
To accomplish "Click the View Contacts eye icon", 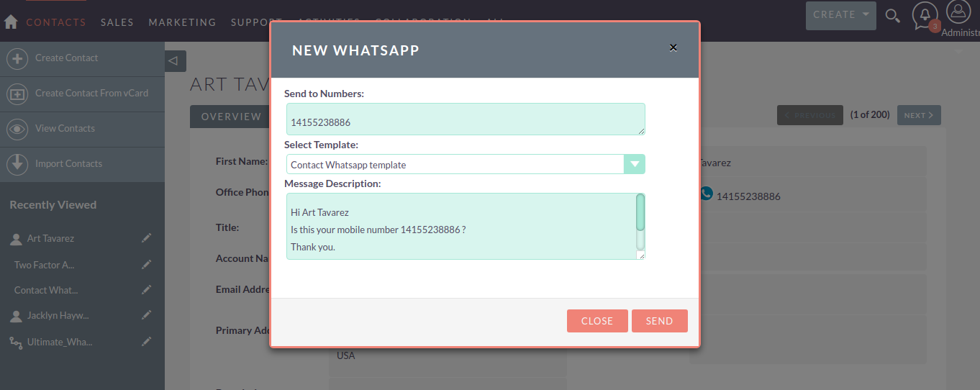I will coord(17,129).
